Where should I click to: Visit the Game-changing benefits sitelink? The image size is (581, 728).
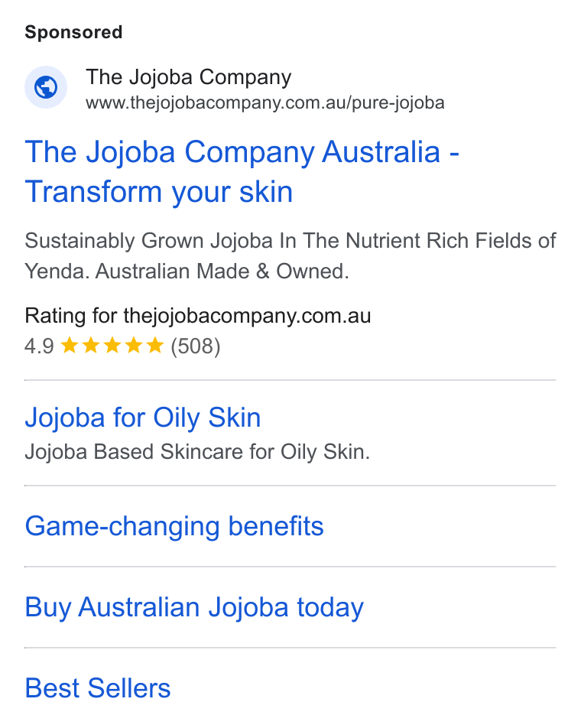tap(174, 526)
